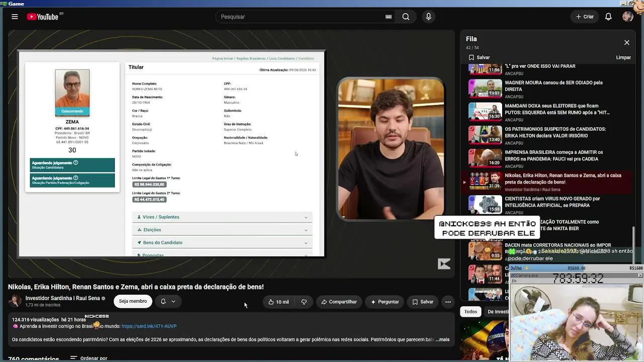Select current queue item Nikolas, Erika Hilton
This screenshot has height=362, width=644.
pyautogui.click(x=546, y=182)
